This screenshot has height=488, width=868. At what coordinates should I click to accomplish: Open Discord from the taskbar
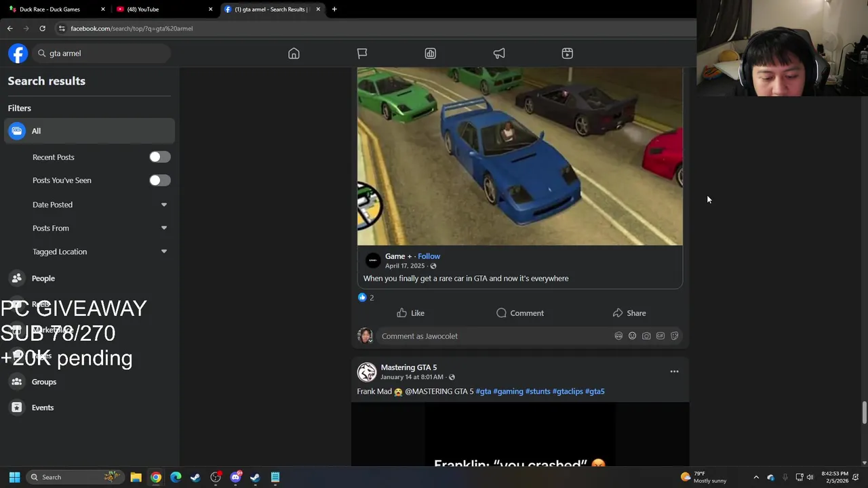point(235,477)
